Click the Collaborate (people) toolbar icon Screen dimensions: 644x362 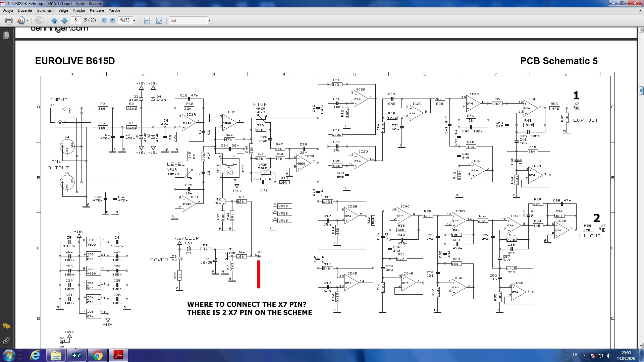coord(21,20)
